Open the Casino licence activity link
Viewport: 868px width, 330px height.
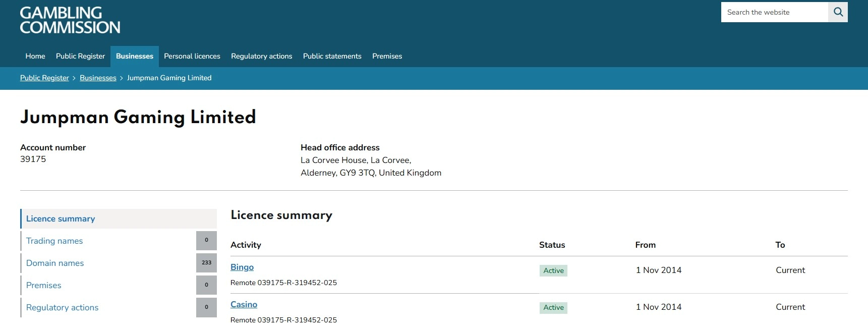pos(244,304)
